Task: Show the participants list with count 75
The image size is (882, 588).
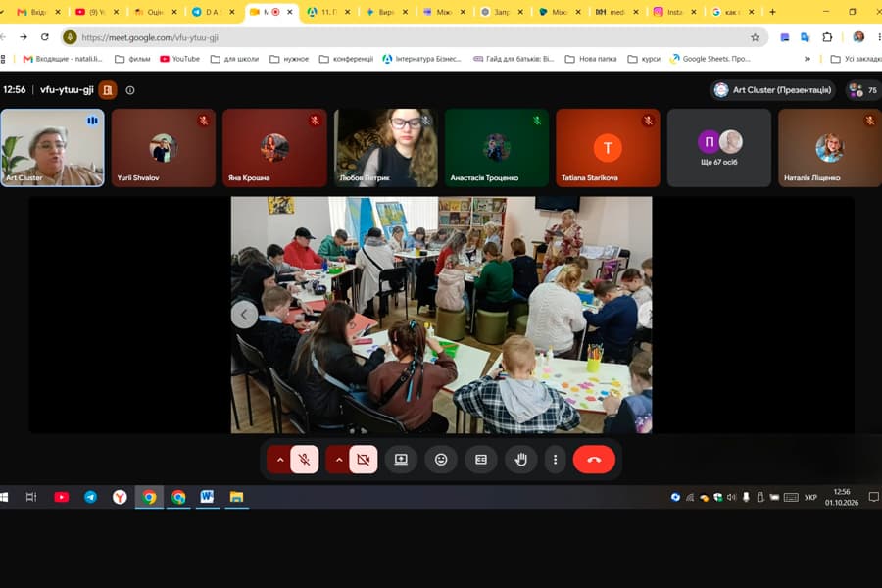Action: 864,90
